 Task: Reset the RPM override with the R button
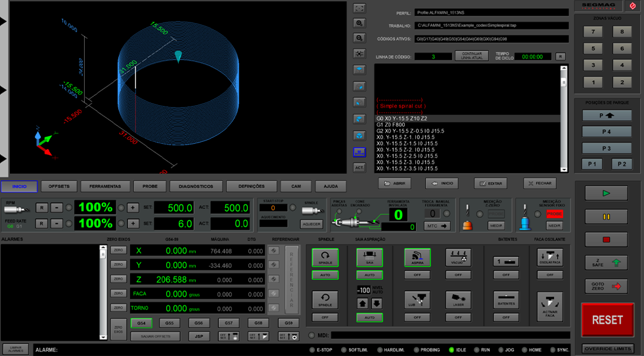41,208
